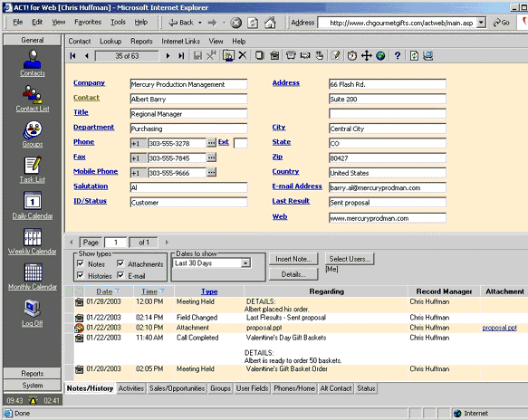The image size is (528, 420).
Task: Click the Salutation input field
Action: [x=188, y=187]
